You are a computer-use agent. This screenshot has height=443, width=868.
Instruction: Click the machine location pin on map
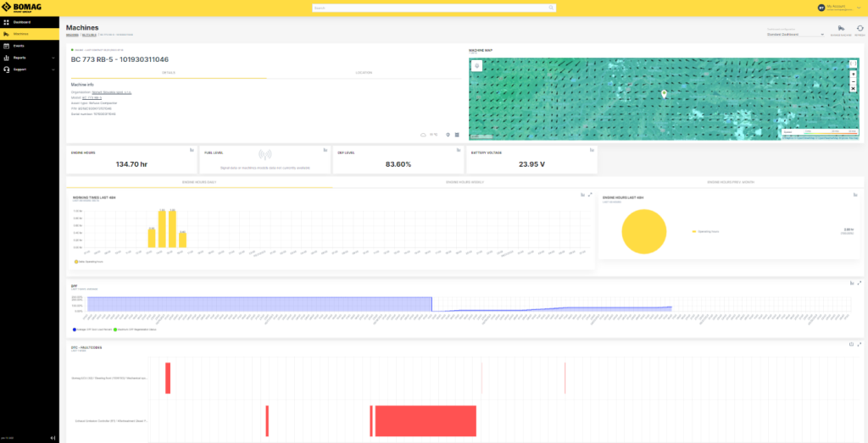[664, 94]
